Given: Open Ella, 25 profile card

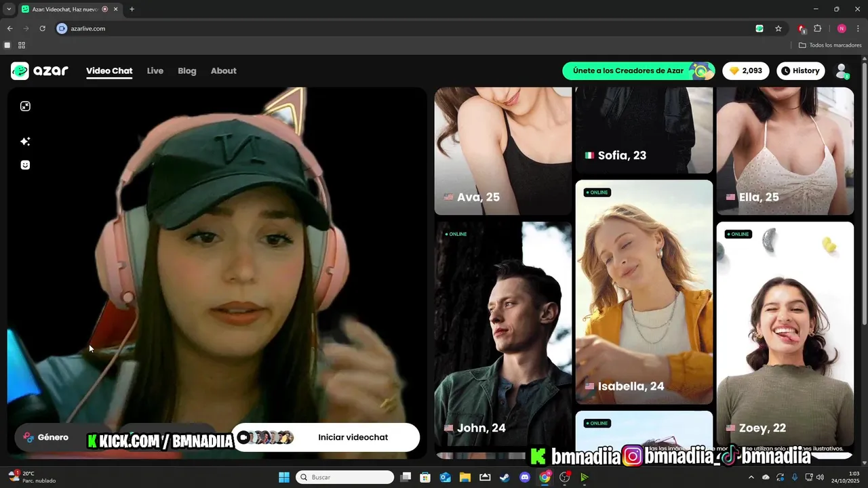Looking at the screenshot, I should point(785,150).
